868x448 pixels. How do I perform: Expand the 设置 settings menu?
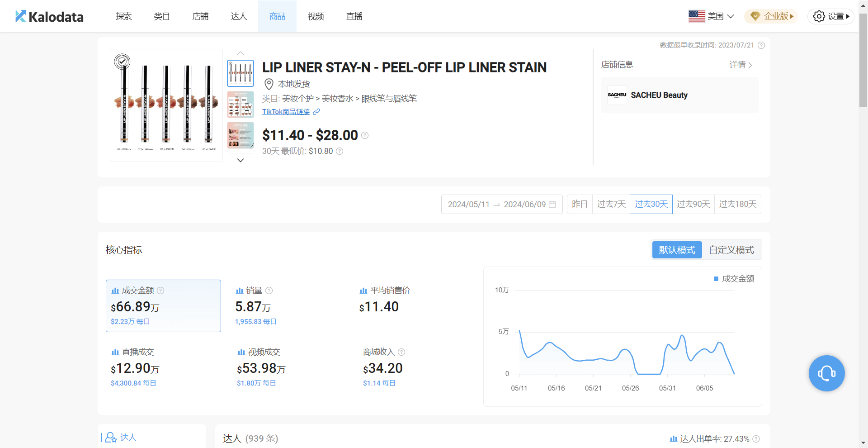831,16
